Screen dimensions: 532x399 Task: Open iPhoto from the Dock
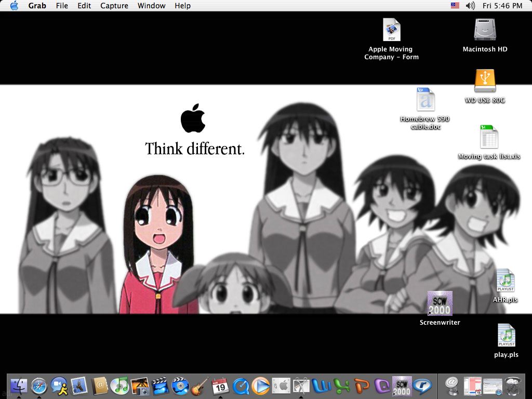click(x=140, y=386)
